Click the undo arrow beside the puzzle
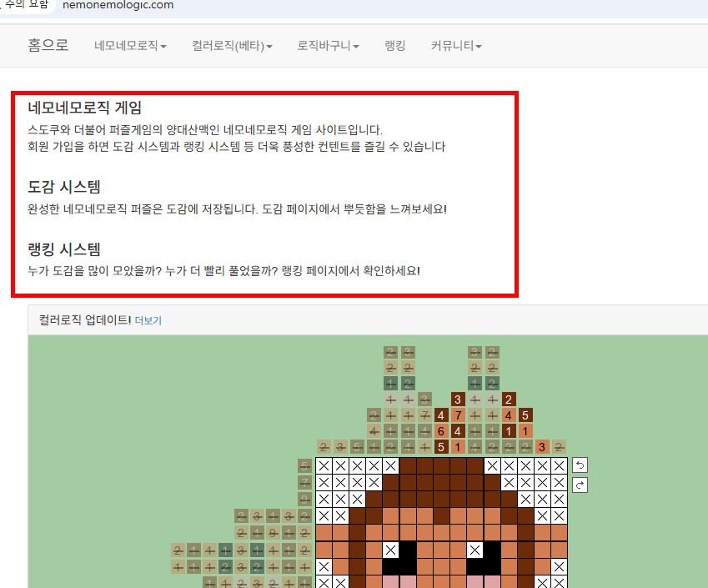Image resolution: width=708 pixels, height=588 pixels. pos(579,465)
